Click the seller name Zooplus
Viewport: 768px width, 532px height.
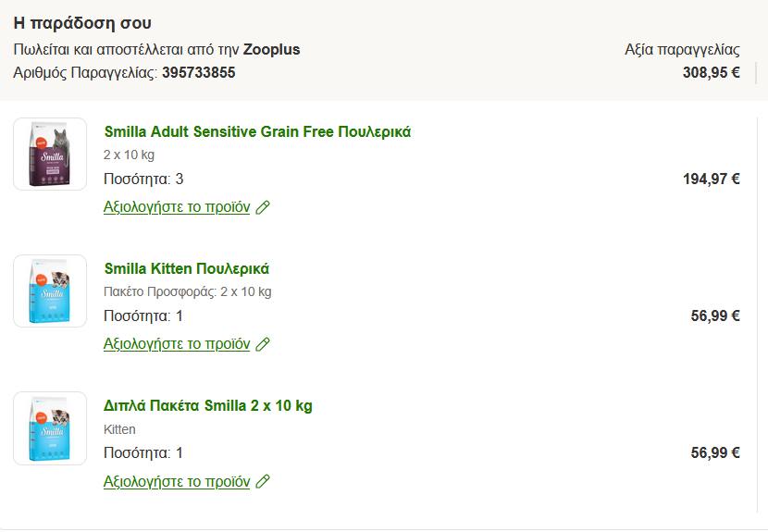pos(271,49)
